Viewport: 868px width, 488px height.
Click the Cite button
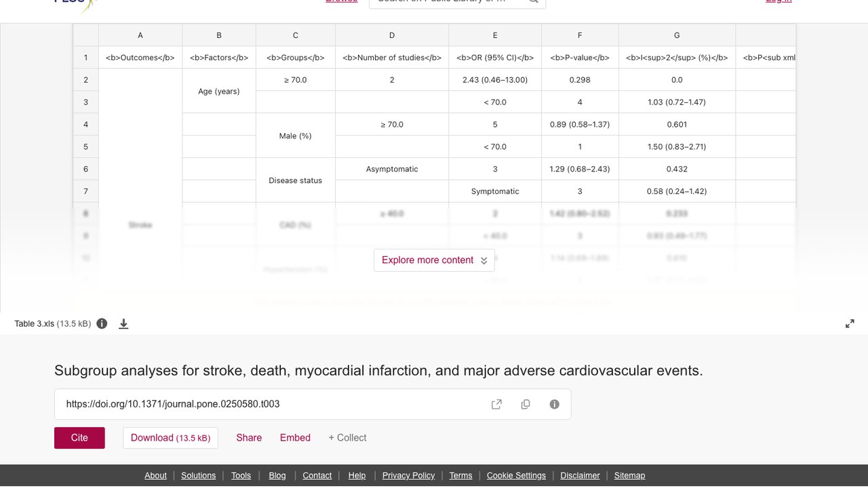[79, 438]
